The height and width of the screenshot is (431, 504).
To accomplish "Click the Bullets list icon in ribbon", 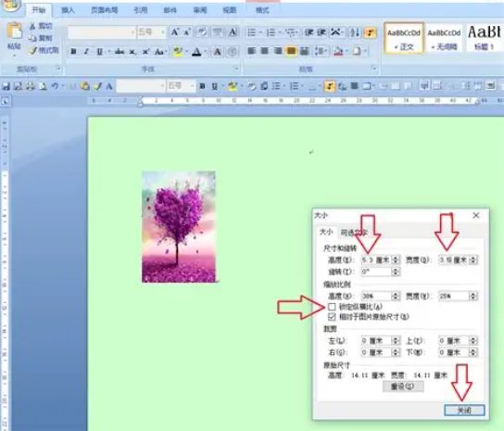I will tap(252, 32).
